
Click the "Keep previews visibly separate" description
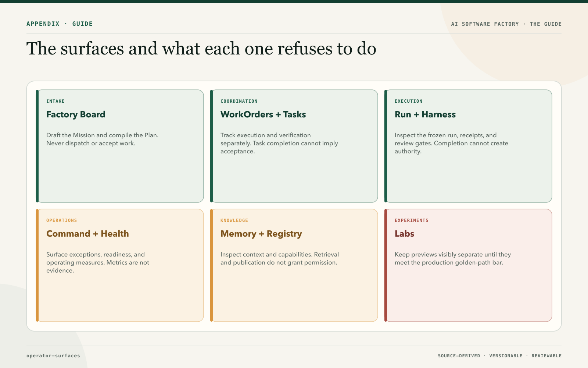coord(453,258)
